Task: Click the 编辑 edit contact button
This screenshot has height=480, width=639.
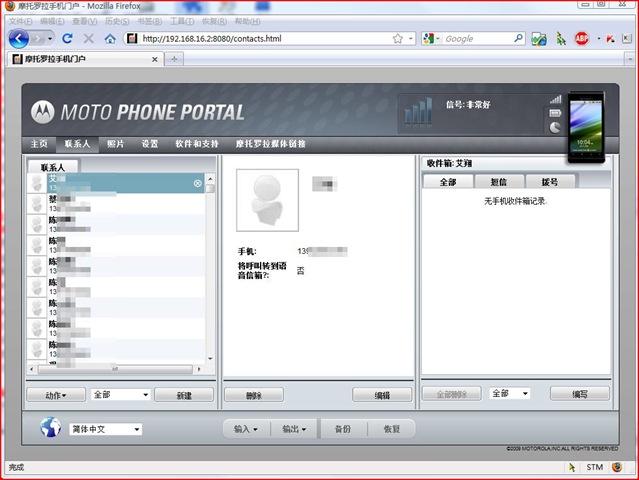Action: (x=382, y=395)
